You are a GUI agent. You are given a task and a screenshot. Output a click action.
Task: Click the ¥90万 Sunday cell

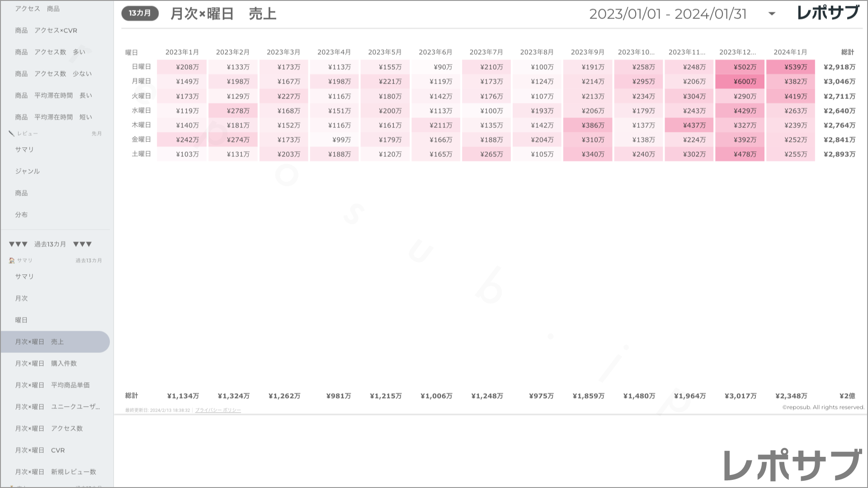tap(435, 67)
